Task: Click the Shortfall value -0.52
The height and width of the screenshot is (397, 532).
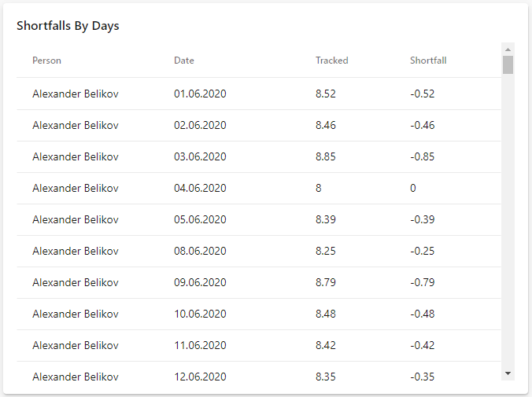Action: [x=423, y=94]
